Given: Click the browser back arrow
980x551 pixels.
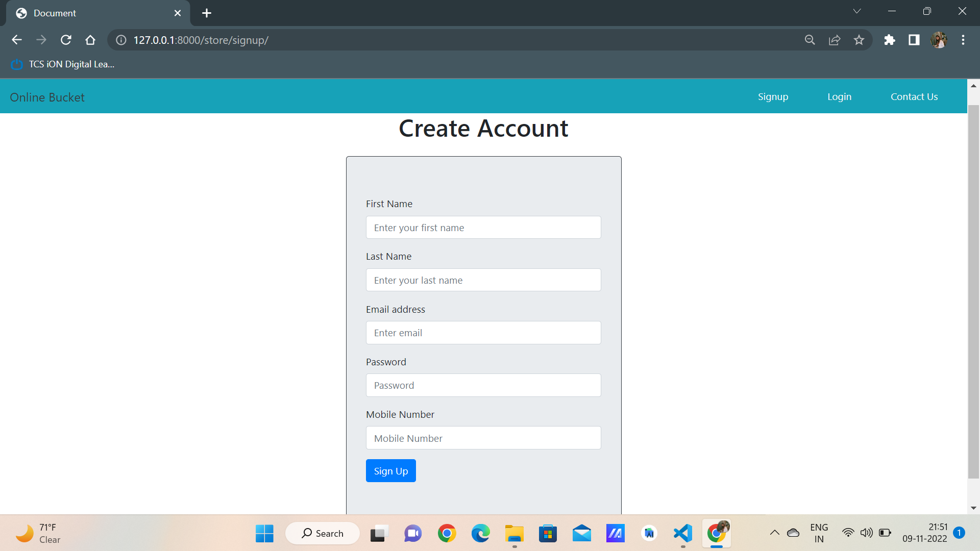Looking at the screenshot, I should [x=17, y=40].
